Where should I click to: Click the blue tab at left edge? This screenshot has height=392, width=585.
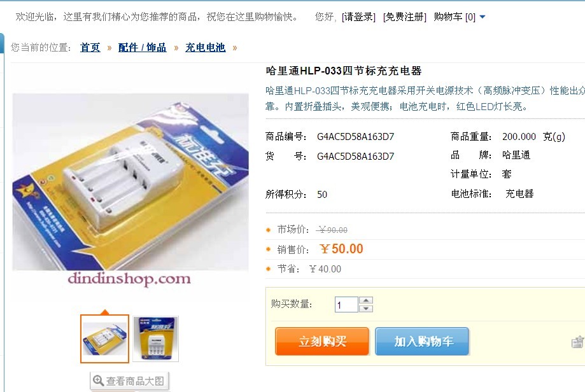click(x=2, y=44)
